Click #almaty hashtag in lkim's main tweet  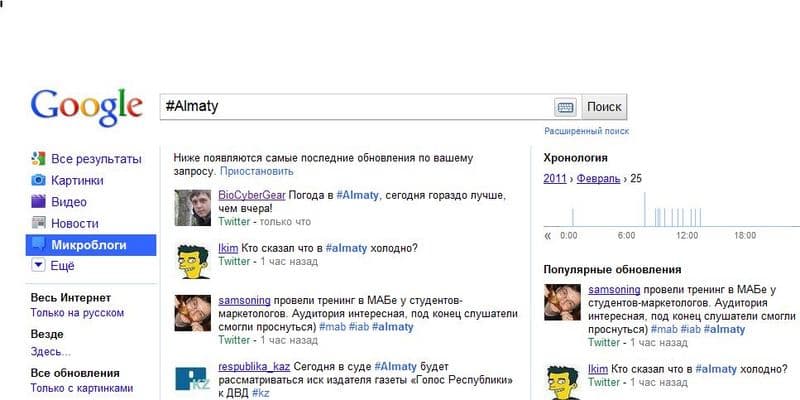[346, 248]
